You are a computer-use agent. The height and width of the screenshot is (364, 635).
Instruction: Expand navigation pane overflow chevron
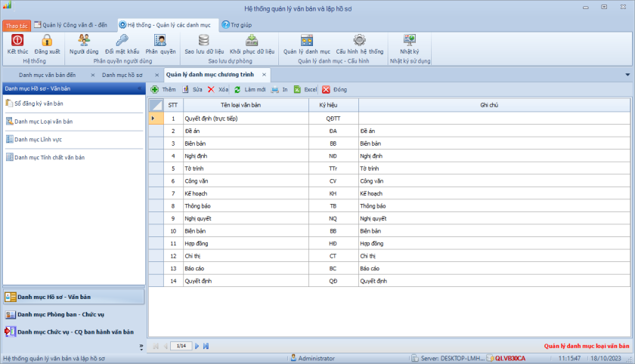click(141, 346)
